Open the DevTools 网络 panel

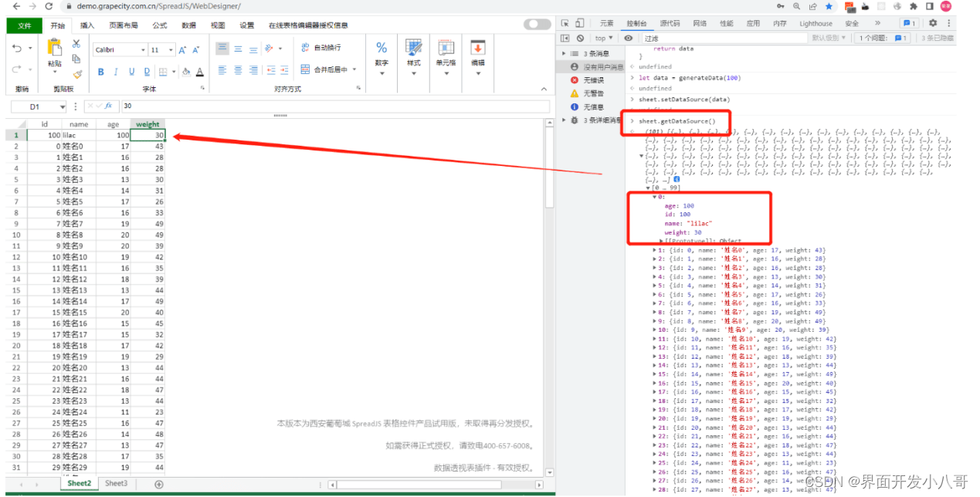(698, 22)
